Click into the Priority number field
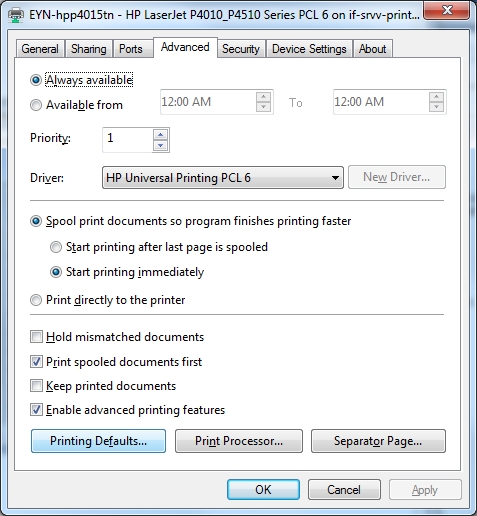The width and height of the screenshot is (477, 516). tap(128, 140)
